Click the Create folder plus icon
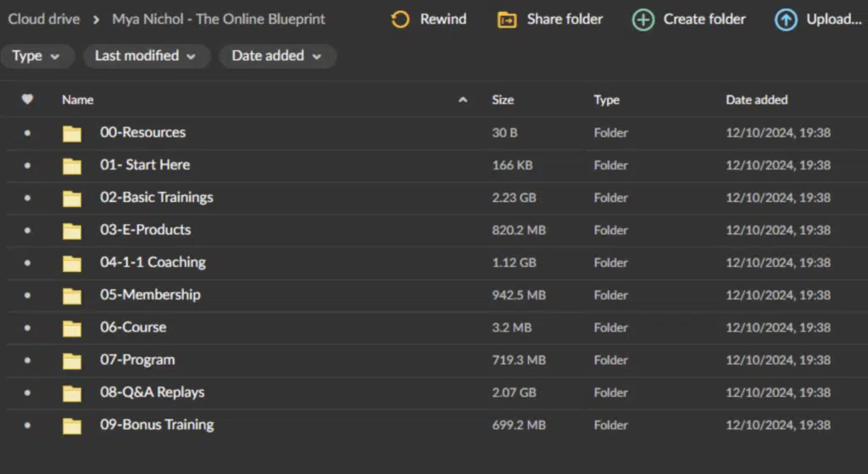This screenshot has width=868, height=474. pos(643,20)
